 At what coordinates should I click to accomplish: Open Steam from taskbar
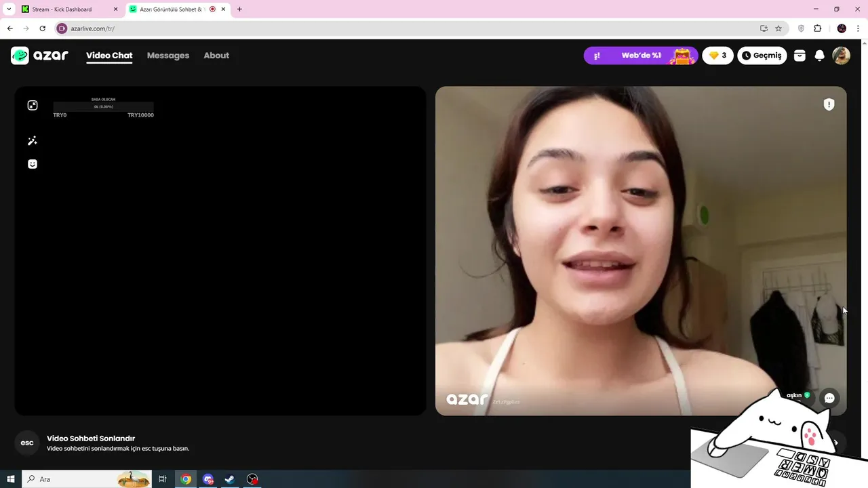click(230, 479)
